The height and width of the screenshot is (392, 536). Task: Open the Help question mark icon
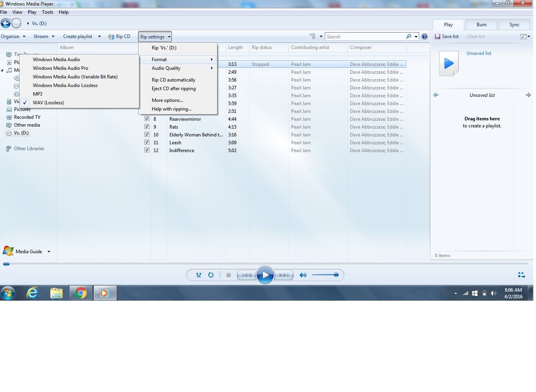[424, 36]
